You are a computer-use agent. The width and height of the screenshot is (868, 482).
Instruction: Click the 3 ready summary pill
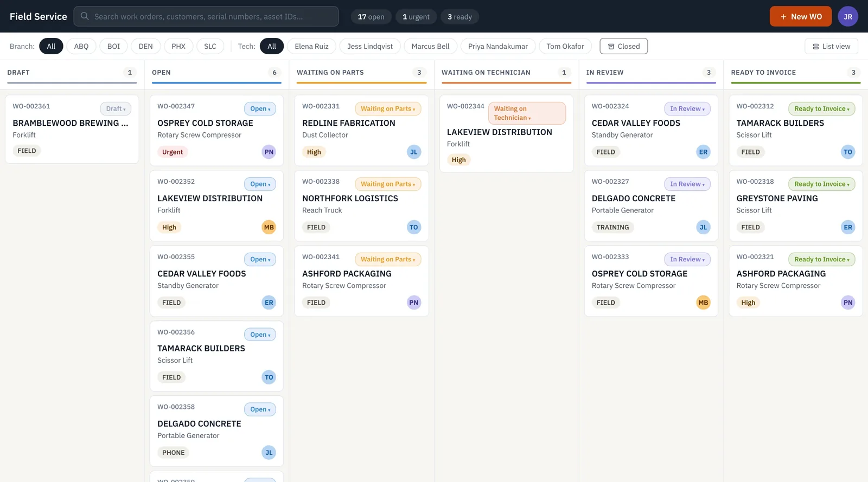tap(459, 17)
